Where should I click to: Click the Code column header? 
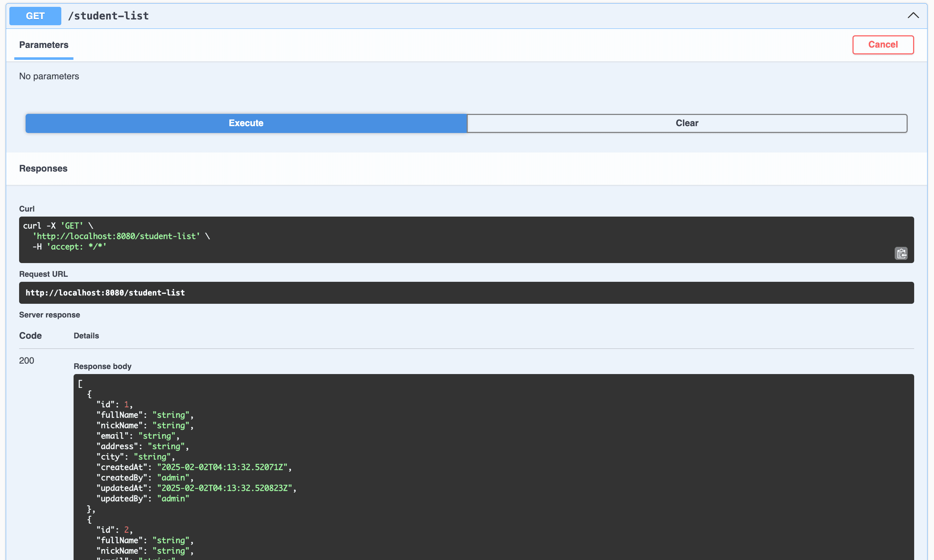[31, 335]
